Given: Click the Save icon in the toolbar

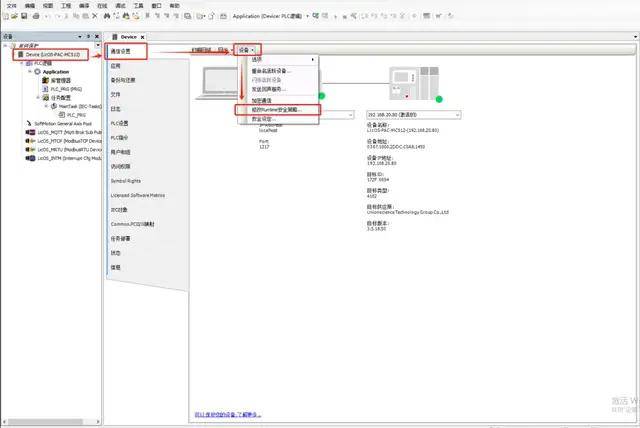Looking at the screenshot, I should (27, 17).
